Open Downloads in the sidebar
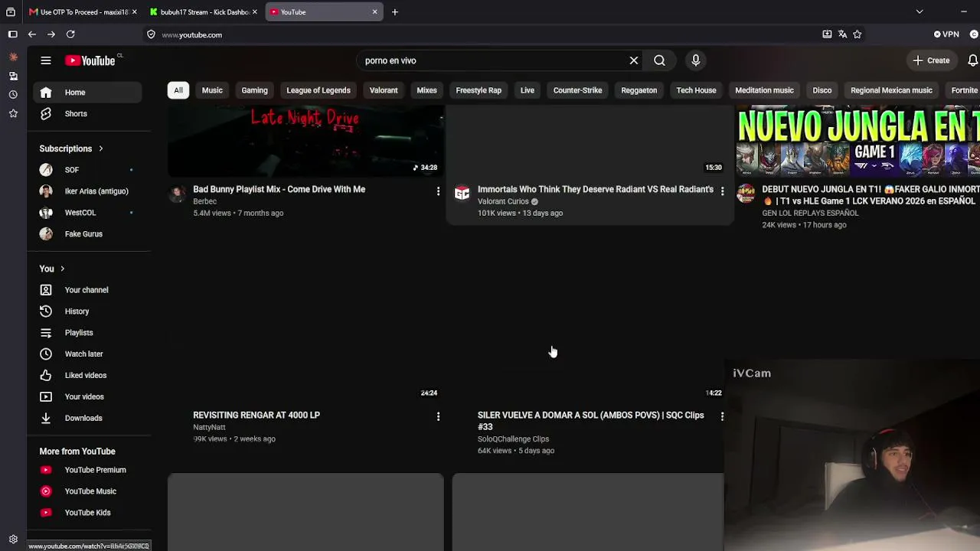Viewport: 980px width, 551px height. [x=89, y=419]
